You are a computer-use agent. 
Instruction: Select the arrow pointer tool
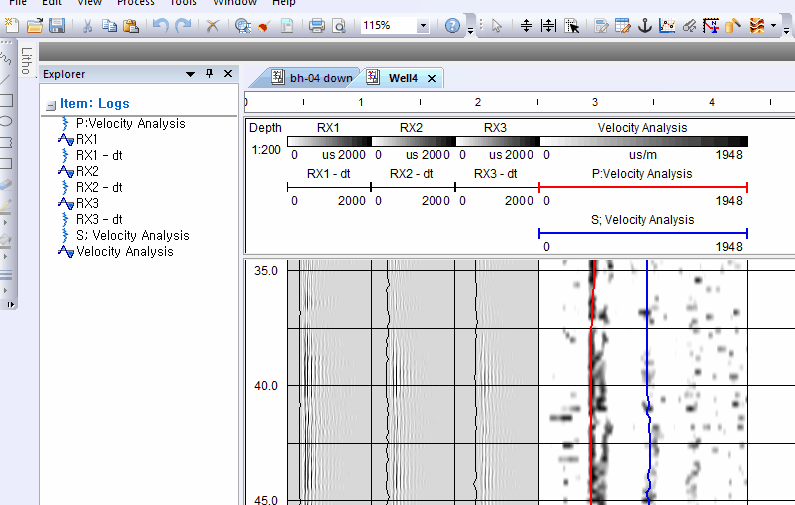(x=496, y=25)
